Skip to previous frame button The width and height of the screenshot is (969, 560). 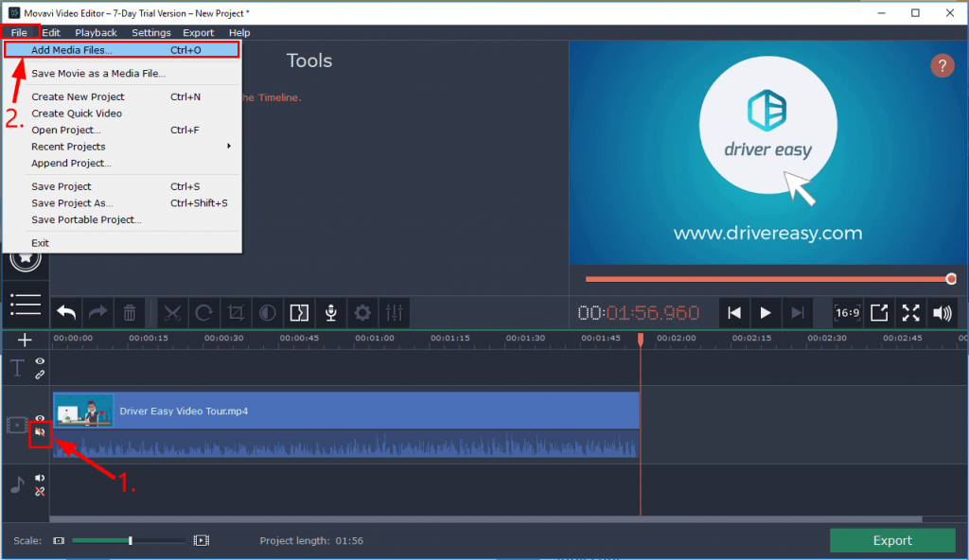733,313
